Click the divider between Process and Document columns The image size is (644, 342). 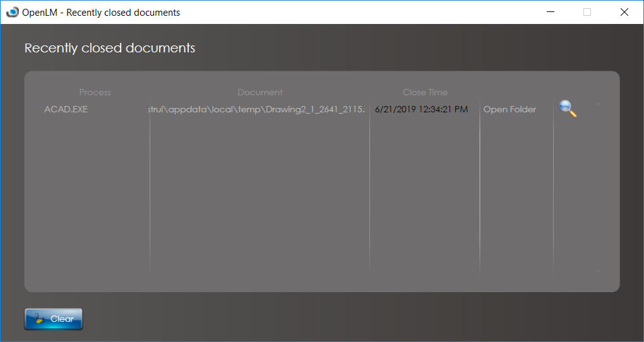[x=150, y=189]
